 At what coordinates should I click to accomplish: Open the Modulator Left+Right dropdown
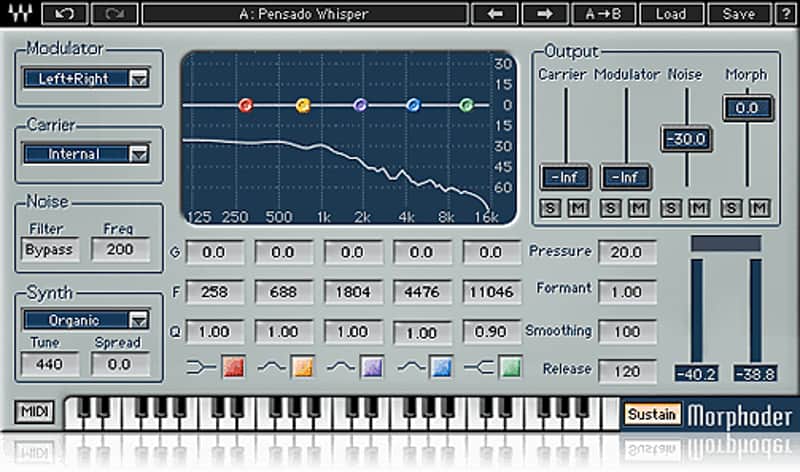(87, 79)
